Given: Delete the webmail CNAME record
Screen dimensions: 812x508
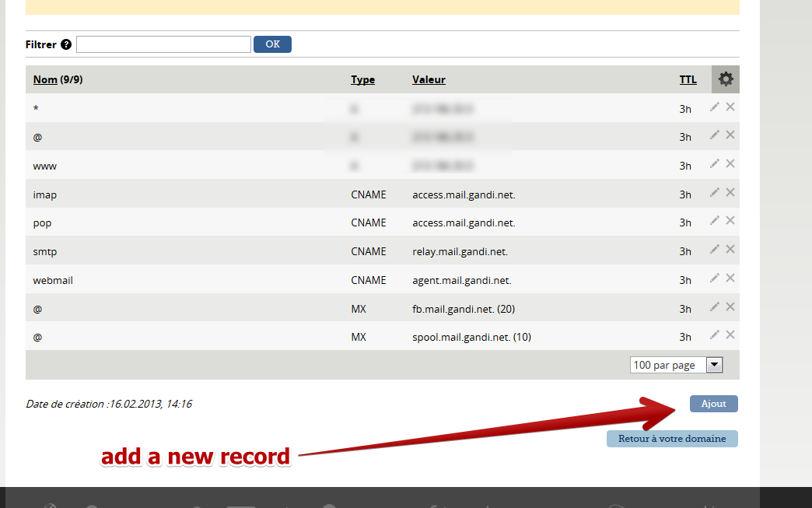Looking at the screenshot, I should click(x=730, y=278).
